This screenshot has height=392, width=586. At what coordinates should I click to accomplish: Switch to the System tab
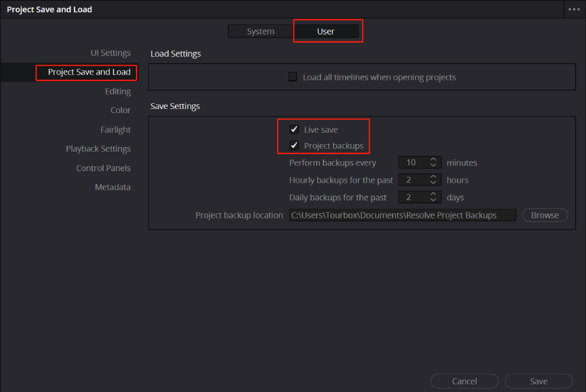coord(260,31)
